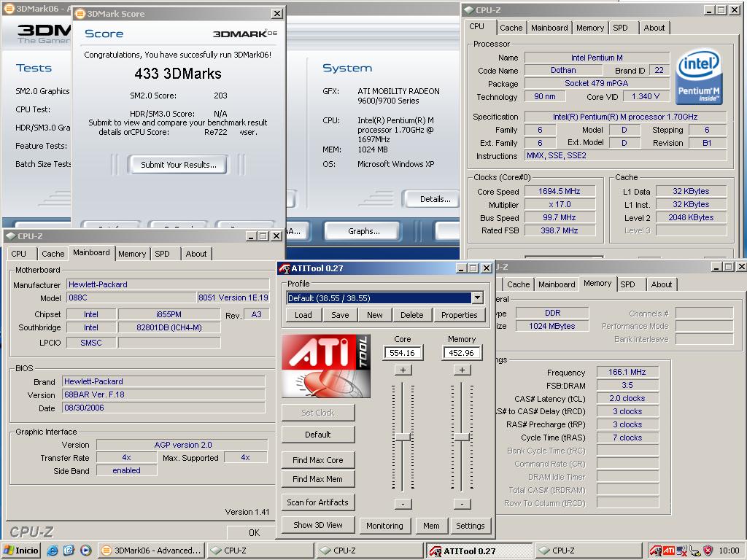Click Scan for Artifacts button
The image size is (747, 560).
[x=318, y=502]
